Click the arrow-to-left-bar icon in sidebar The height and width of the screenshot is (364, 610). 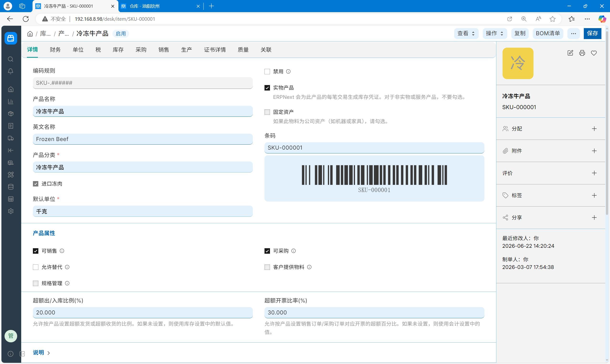click(10, 150)
